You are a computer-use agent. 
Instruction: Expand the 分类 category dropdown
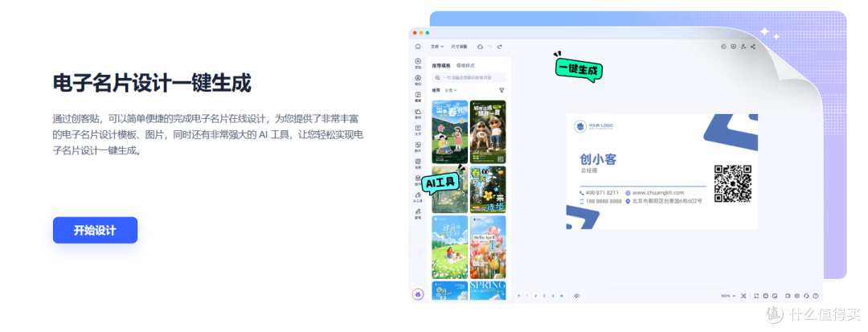[451, 90]
